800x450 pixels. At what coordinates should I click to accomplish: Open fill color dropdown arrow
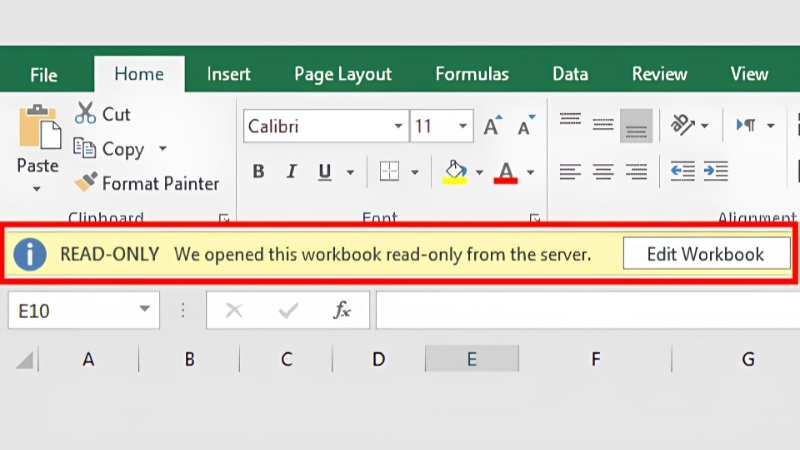point(479,172)
